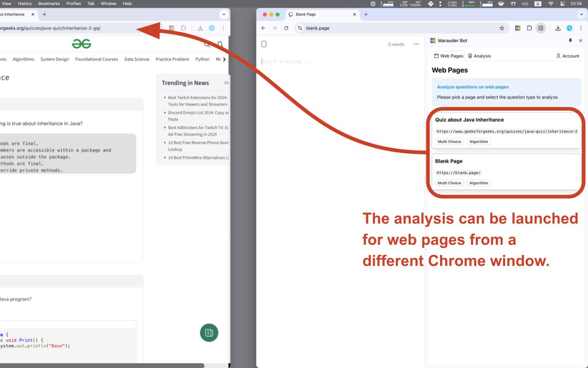
Task: Pin the Marauder Bot side panel
Action: pyautogui.click(x=571, y=40)
